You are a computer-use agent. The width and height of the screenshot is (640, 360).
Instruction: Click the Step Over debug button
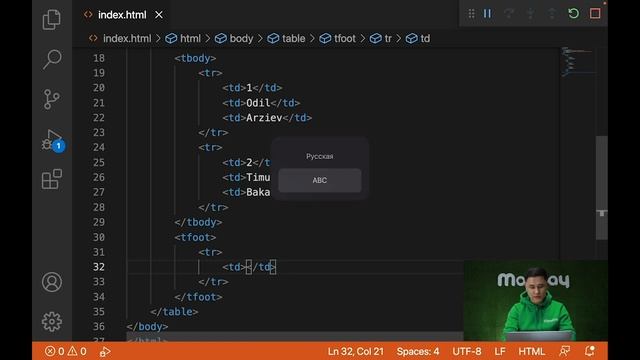coord(509,13)
